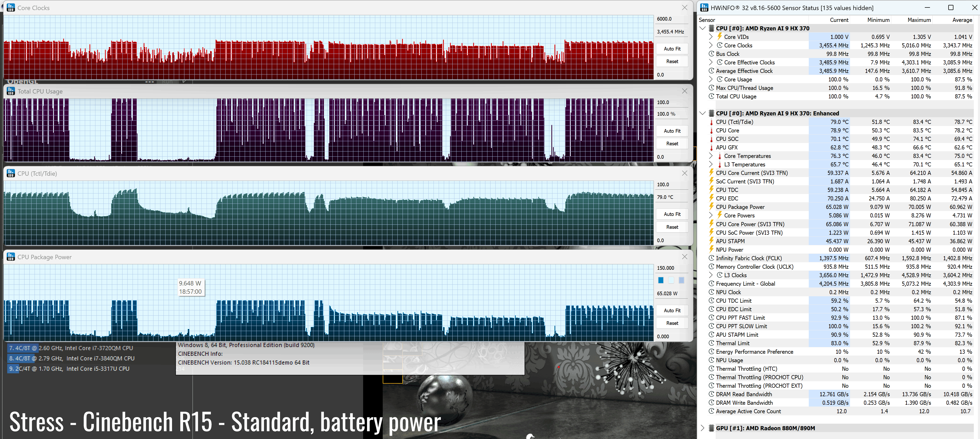Click the chip icon beside CPU [#0] Enhanced group
This screenshot has height=439, width=980.
point(712,113)
